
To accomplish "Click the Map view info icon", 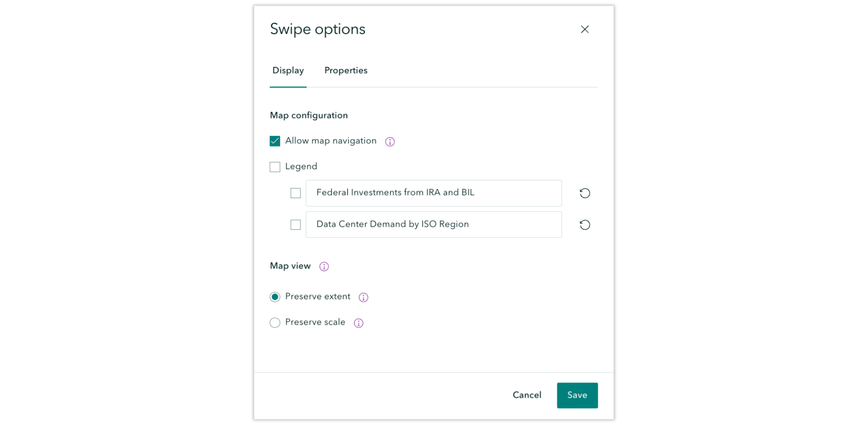I will pos(324,267).
